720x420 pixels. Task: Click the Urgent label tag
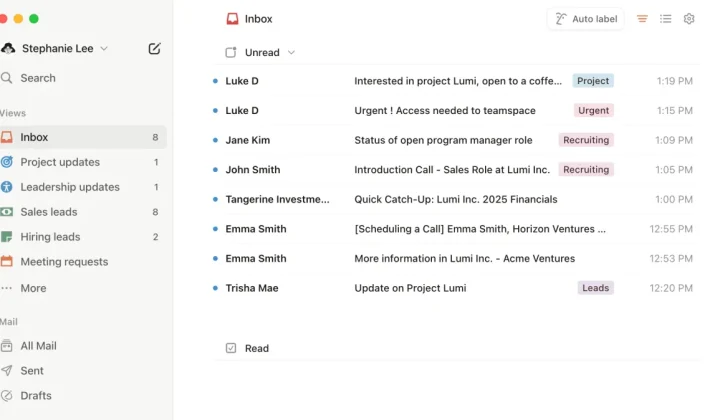coord(593,110)
